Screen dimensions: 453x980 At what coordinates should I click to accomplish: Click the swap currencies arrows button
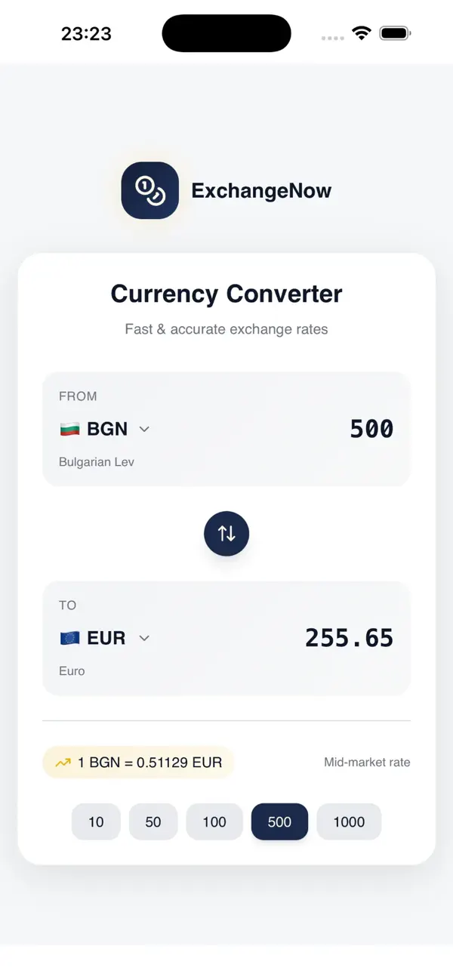tap(226, 533)
